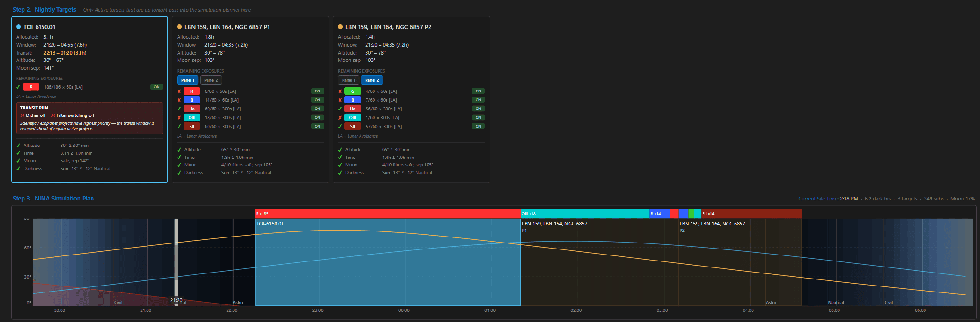
Task: Toggle ON switch for P2 card's OIII filter
Action: tap(478, 117)
